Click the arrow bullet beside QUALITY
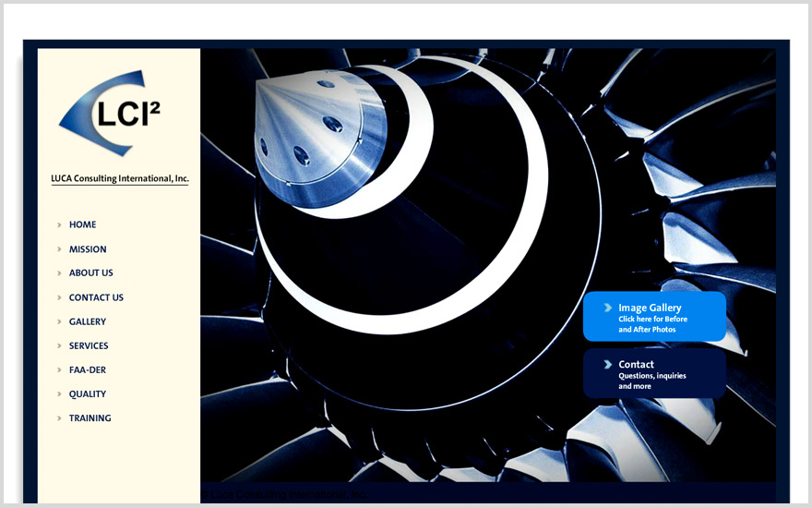Image resolution: width=812 pixels, height=508 pixels. (59, 394)
